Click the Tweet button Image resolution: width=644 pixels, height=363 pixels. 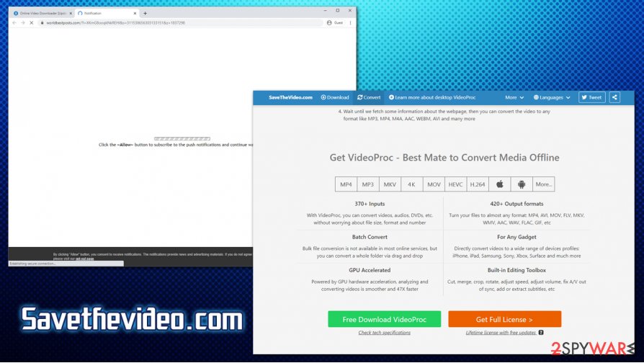click(x=592, y=97)
